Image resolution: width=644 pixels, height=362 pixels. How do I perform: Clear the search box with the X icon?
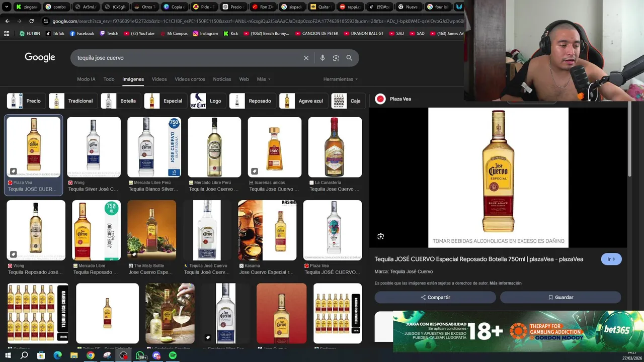(306, 58)
